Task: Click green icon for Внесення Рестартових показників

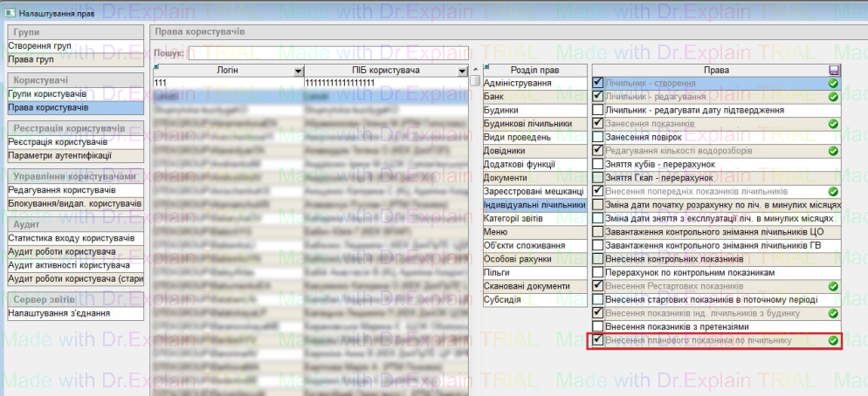Action: 833,286
